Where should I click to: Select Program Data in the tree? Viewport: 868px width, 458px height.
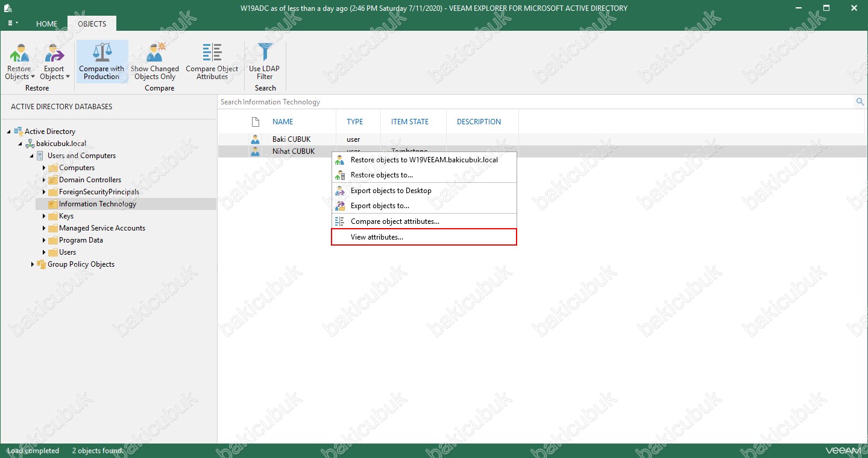[81, 240]
